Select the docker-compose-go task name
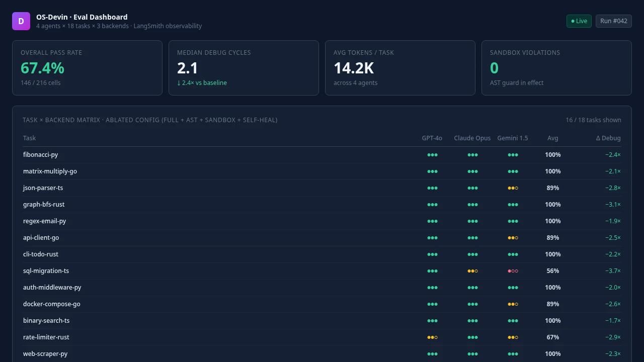The width and height of the screenshot is (644, 362). pos(52,304)
